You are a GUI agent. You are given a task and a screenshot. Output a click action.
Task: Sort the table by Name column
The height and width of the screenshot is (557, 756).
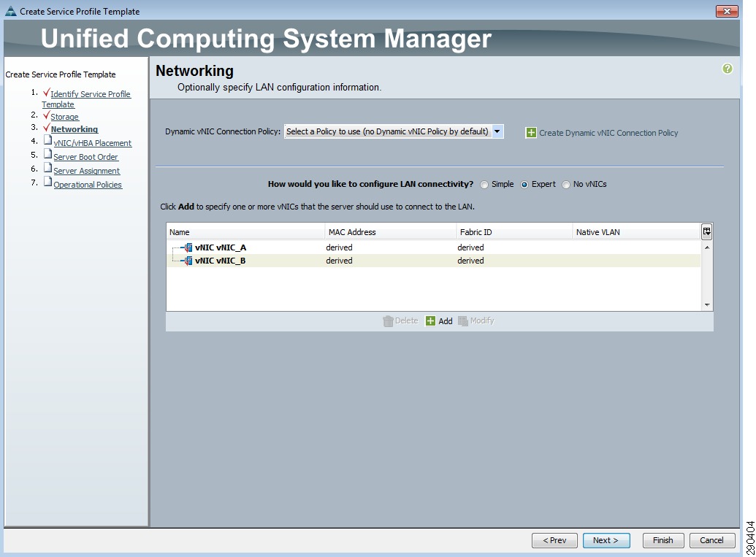[246, 231]
